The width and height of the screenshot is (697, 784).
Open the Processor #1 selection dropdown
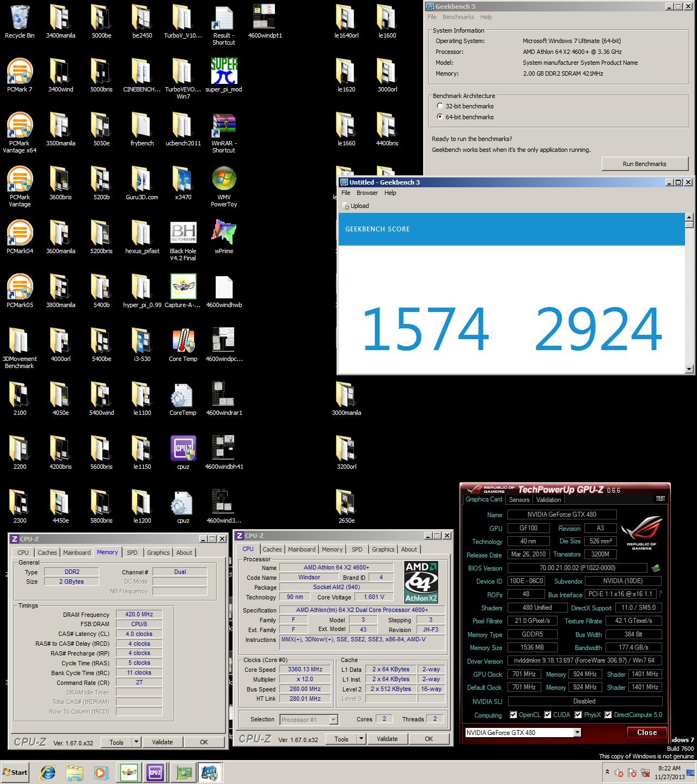click(333, 720)
